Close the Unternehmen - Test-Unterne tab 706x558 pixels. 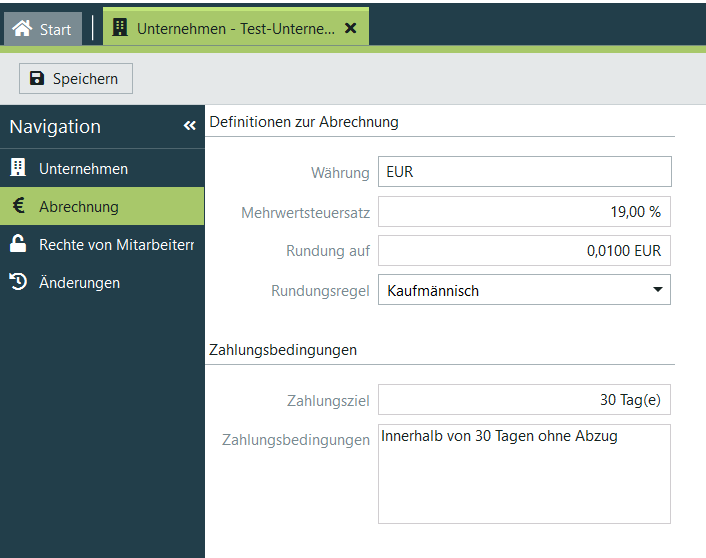point(350,28)
